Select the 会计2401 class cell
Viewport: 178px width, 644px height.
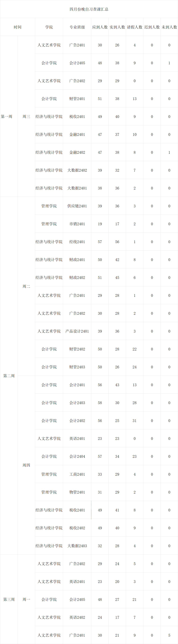[x=77, y=385]
